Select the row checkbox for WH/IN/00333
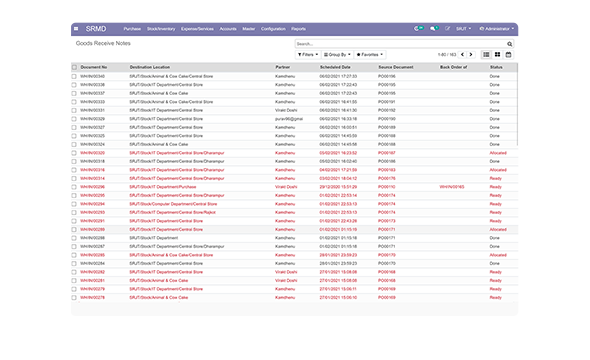The width and height of the screenshot is (590, 360). pyautogui.click(x=74, y=102)
